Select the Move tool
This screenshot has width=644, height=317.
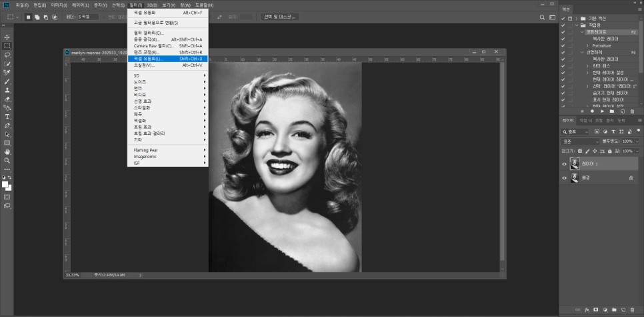(x=7, y=37)
